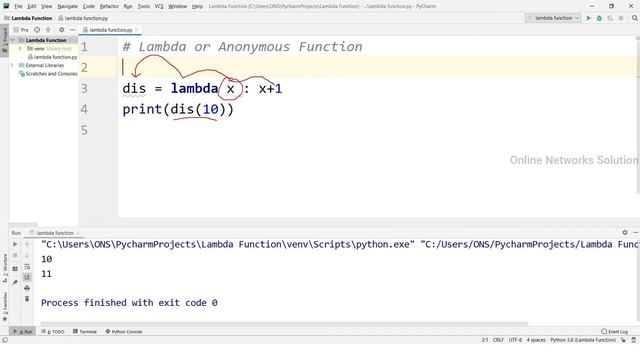Open the Code menu
The height and width of the screenshot is (360, 640).
89,6
